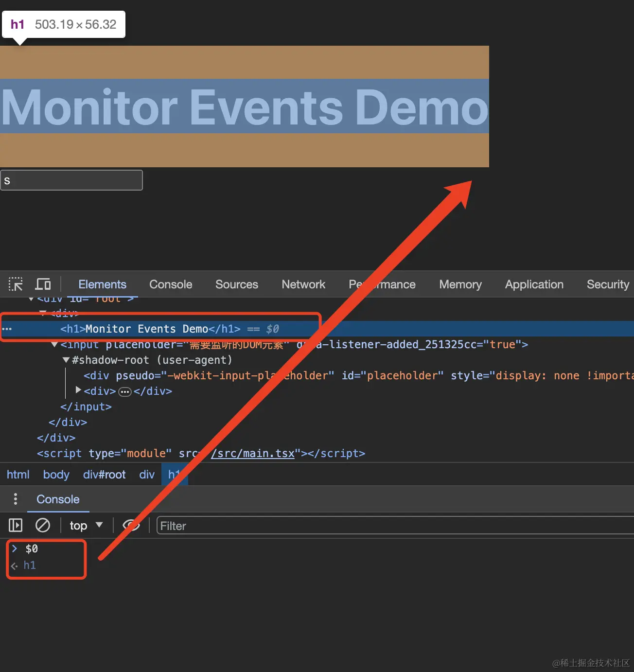Switch to the Memory tab
The width and height of the screenshot is (634, 672).
coord(460,284)
